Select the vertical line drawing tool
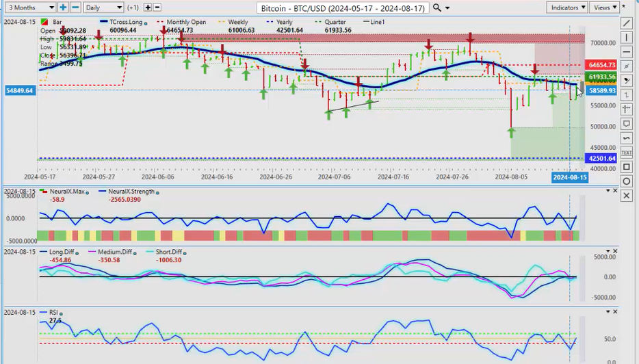Image resolution: width=639 pixels, height=364 pixels. tap(627, 37)
